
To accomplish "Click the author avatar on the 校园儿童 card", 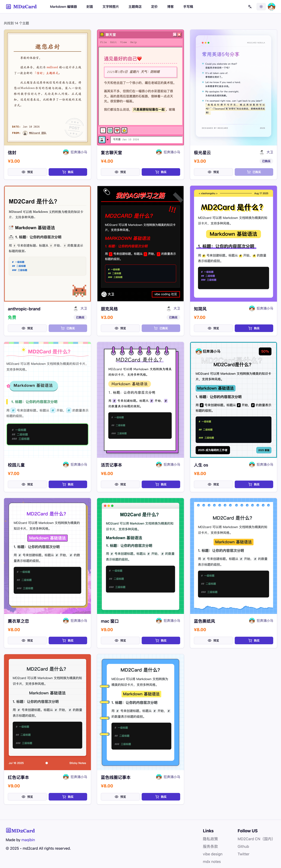I will point(66,464).
